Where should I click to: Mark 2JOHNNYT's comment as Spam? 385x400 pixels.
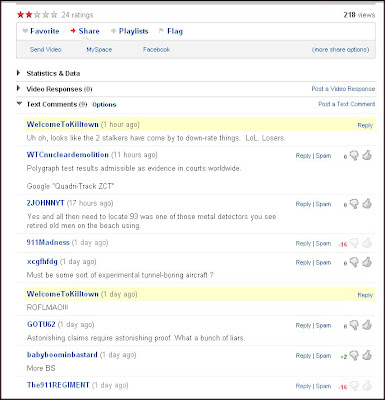tap(323, 204)
